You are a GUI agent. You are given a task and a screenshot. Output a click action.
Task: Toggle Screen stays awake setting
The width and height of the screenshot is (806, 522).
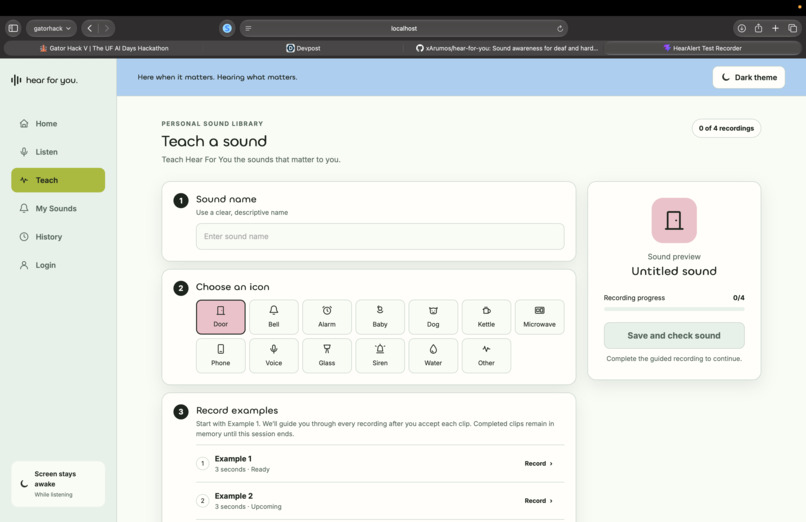[x=58, y=484]
